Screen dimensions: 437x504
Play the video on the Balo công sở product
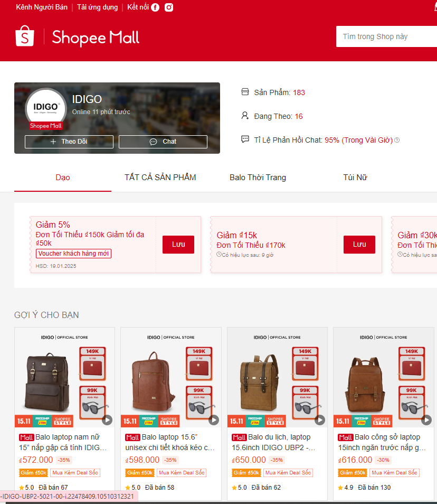(426, 420)
